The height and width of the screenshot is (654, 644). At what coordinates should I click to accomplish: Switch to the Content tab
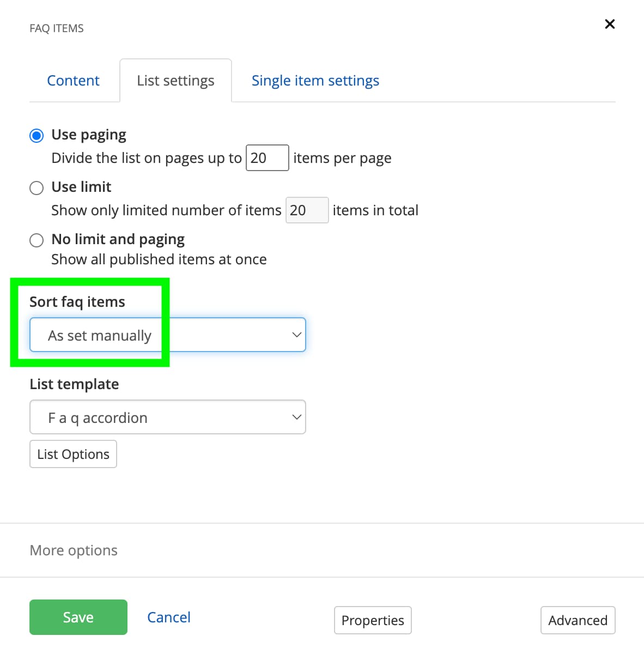73,80
